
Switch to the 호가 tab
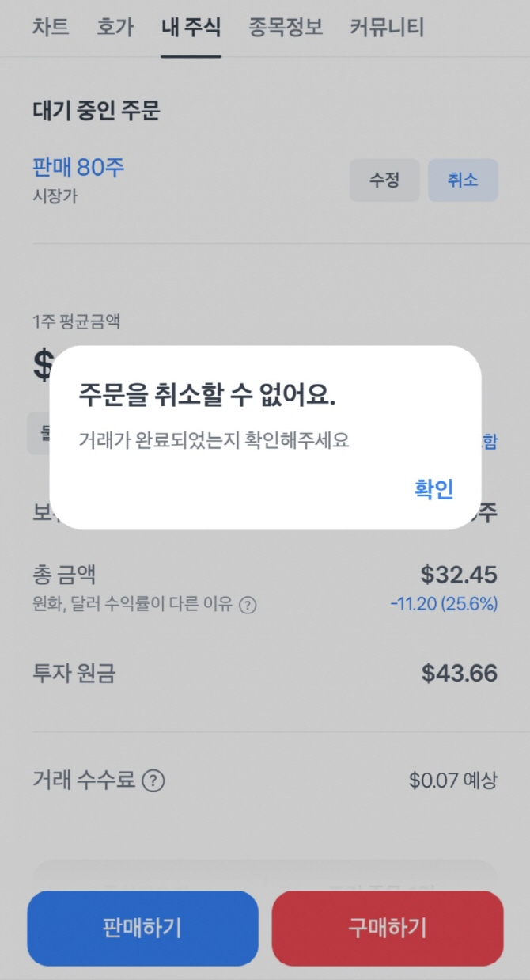tap(115, 28)
